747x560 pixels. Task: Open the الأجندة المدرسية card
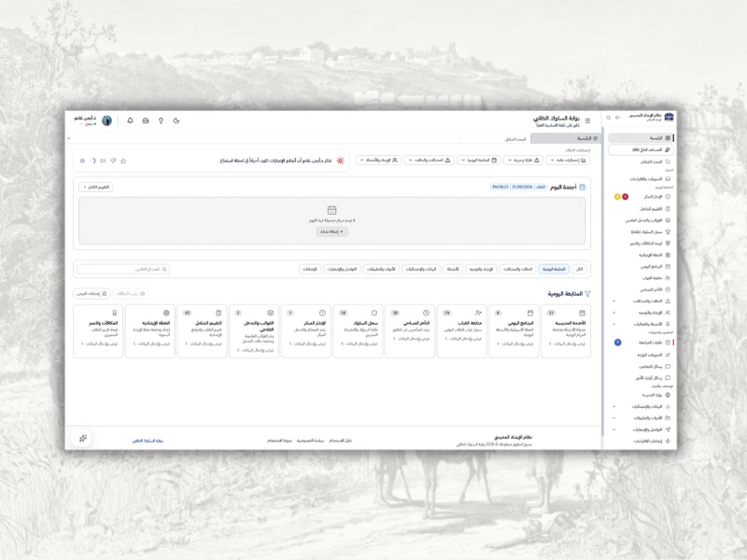tap(566, 331)
